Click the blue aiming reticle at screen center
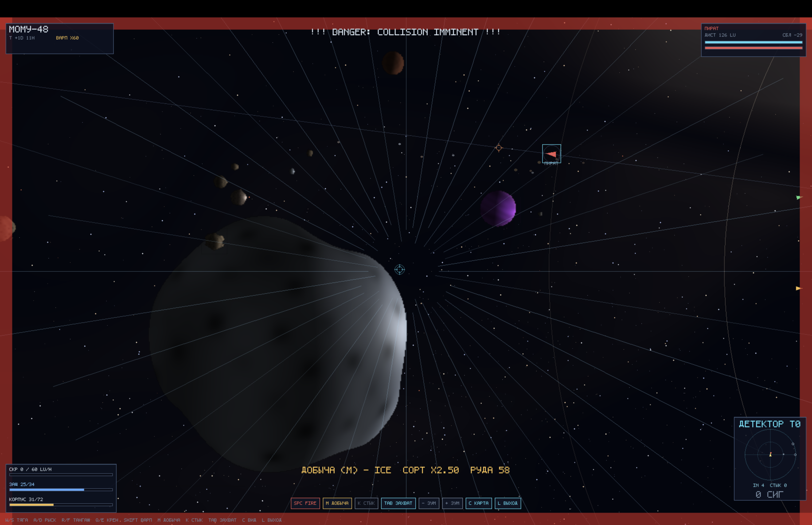This screenshot has height=525, width=812. tap(400, 270)
